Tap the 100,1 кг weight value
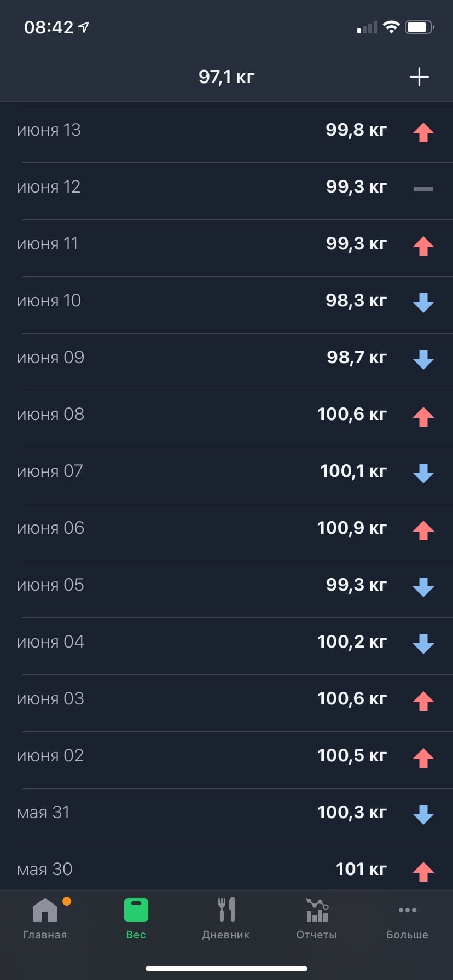453x980 pixels. point(353,471)
